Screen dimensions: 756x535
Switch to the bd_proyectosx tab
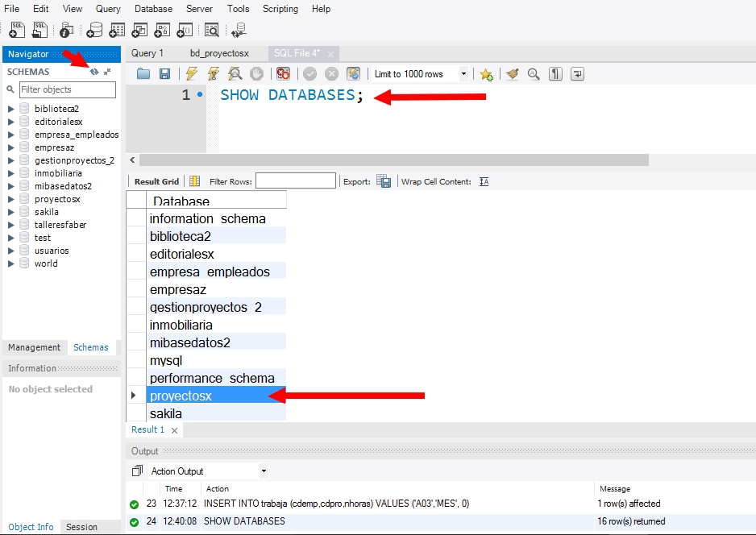click(x=219, y=53)
